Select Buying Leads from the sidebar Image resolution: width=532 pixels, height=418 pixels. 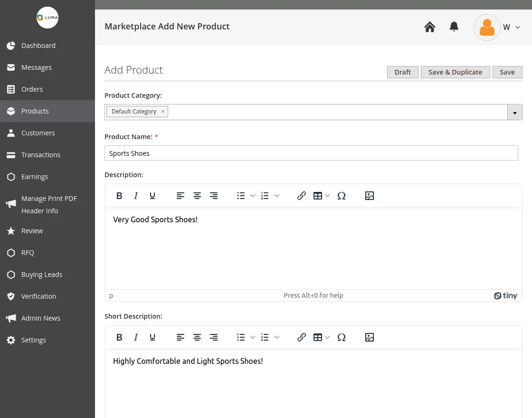[x=42, y=274]
